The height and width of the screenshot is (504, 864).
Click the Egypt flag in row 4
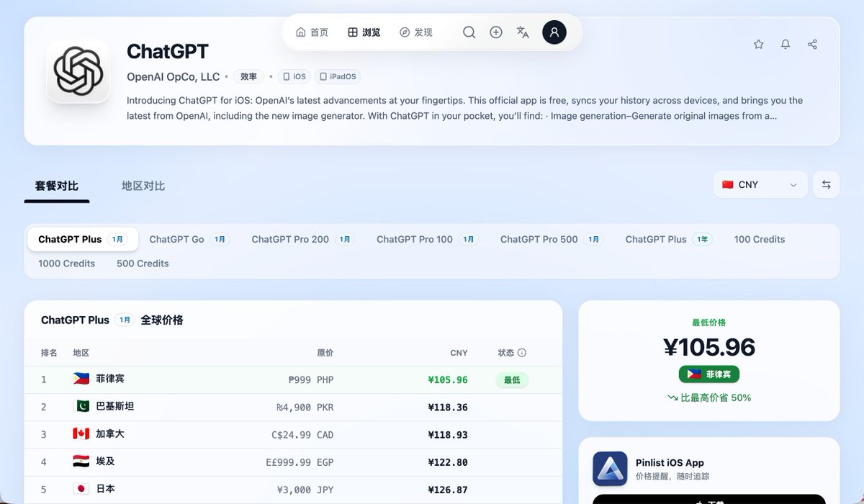[x=81, y=462]
